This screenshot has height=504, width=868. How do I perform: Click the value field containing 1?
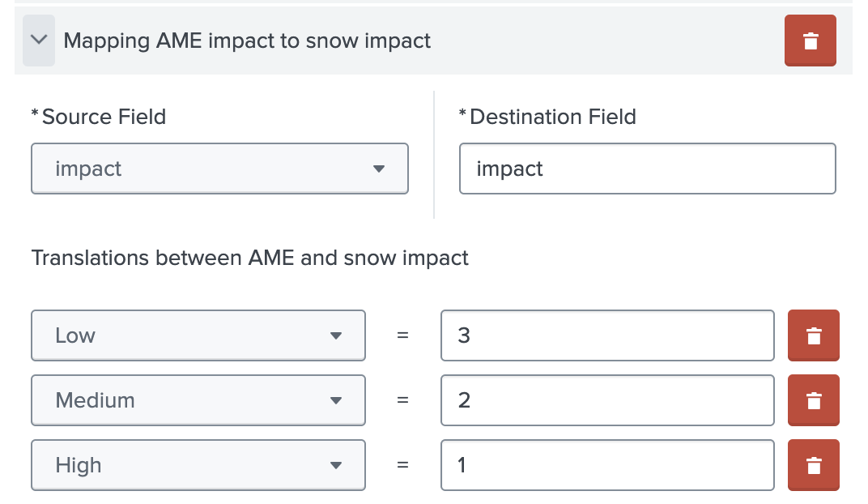pos(607,465)
